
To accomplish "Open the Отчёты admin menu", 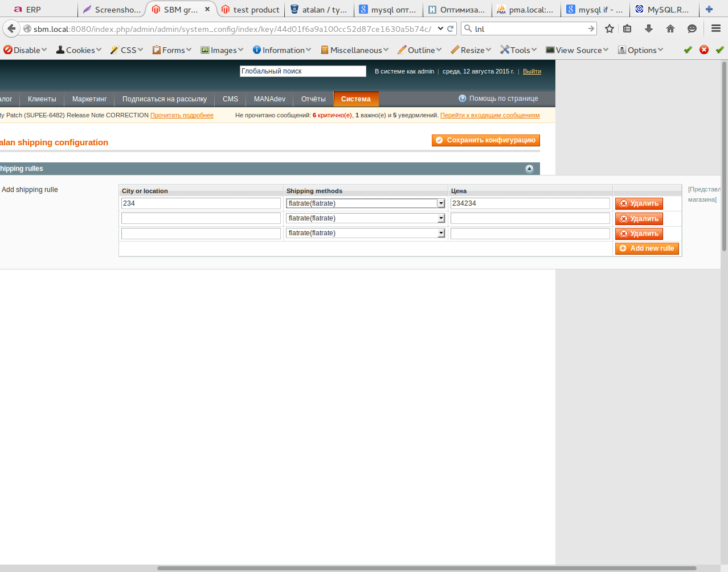I will (x=313, y=99).
